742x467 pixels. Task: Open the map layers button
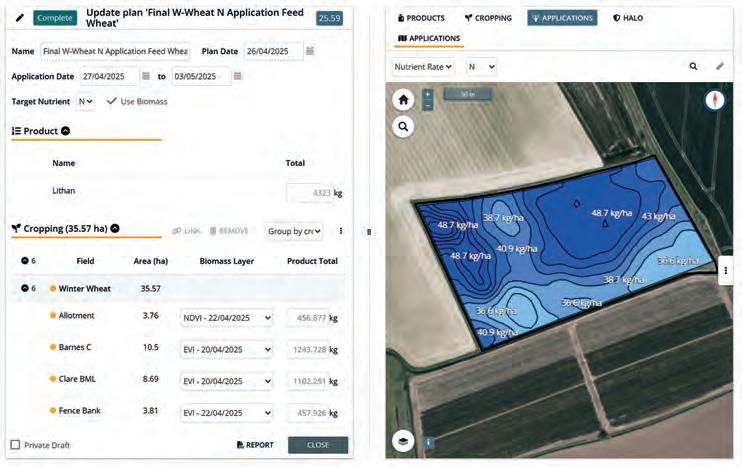click(x=403, y=441)
